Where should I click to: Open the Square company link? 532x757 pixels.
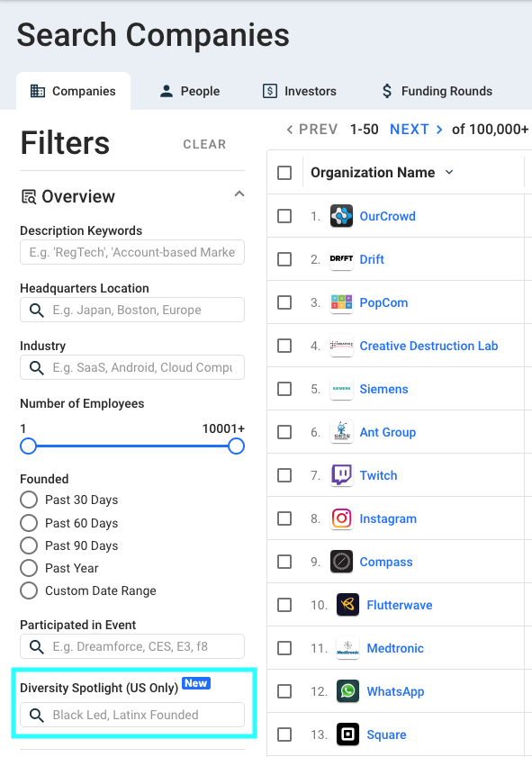point(387,734)
